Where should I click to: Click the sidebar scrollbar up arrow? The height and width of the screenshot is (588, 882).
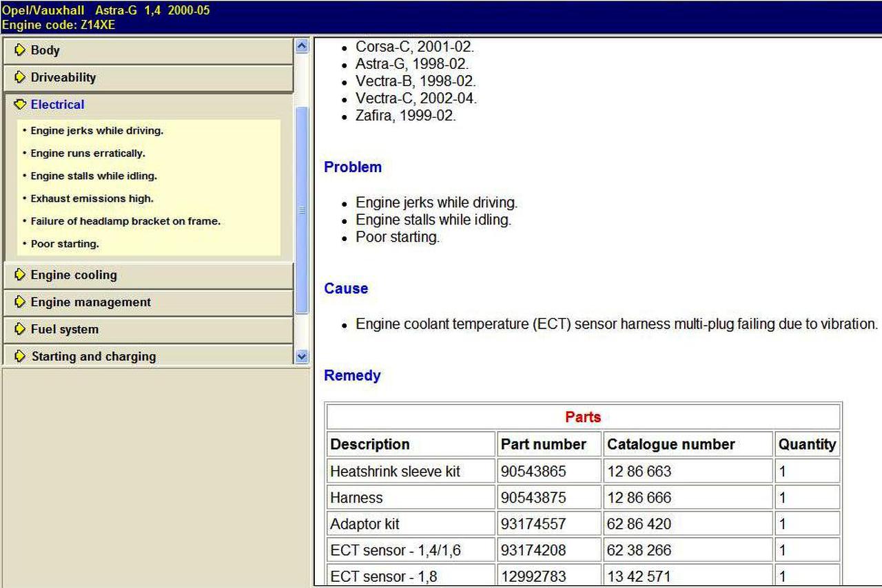[x=302, y=45]
